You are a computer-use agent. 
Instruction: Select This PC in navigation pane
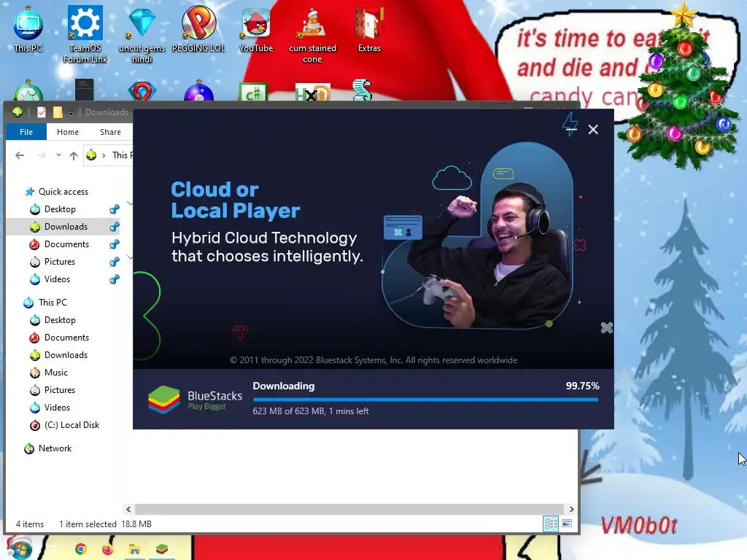(53, 303)
